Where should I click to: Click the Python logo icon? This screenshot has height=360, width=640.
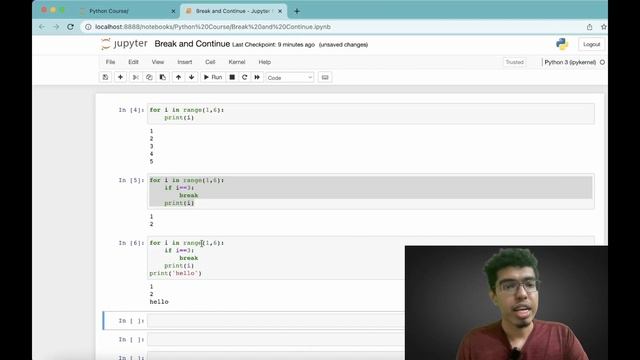562,44
